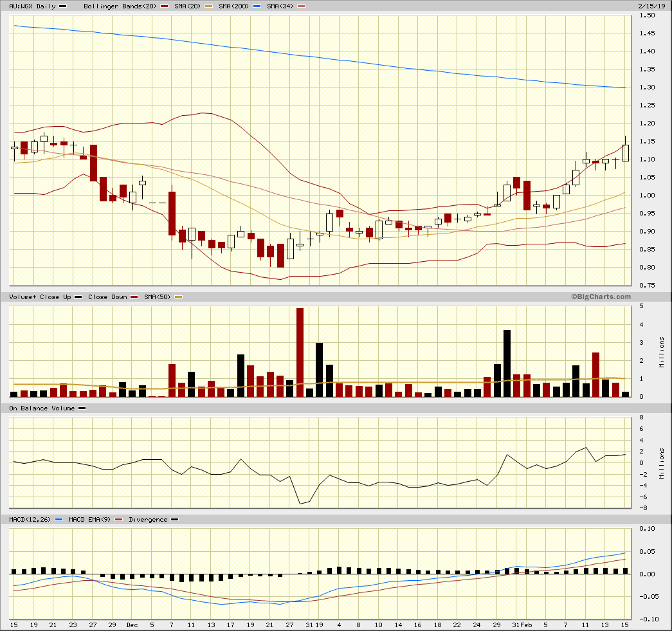Screen dimensions: 672x631
Task: Click the 0.05 MACD axis label
Action: pos(647,552)
